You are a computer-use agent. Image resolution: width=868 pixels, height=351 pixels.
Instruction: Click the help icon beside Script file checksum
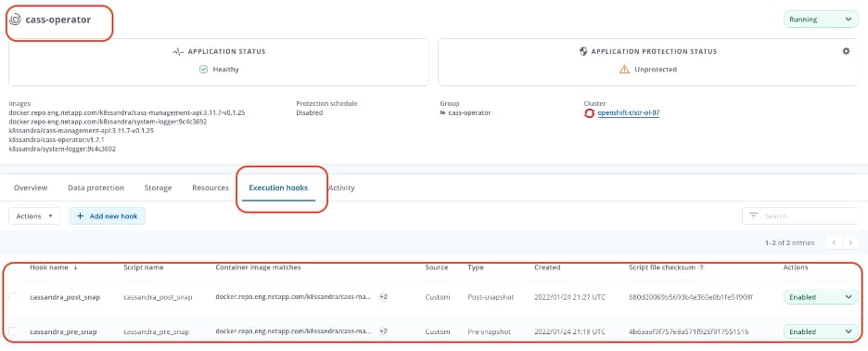pyautogui.click(x=701, y=267)
